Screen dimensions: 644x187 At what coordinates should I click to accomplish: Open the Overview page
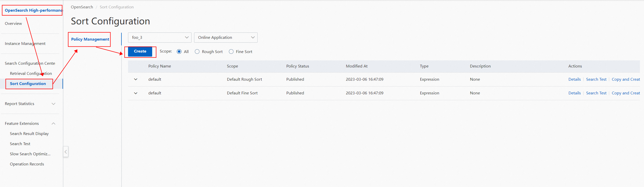click(13, 24)
